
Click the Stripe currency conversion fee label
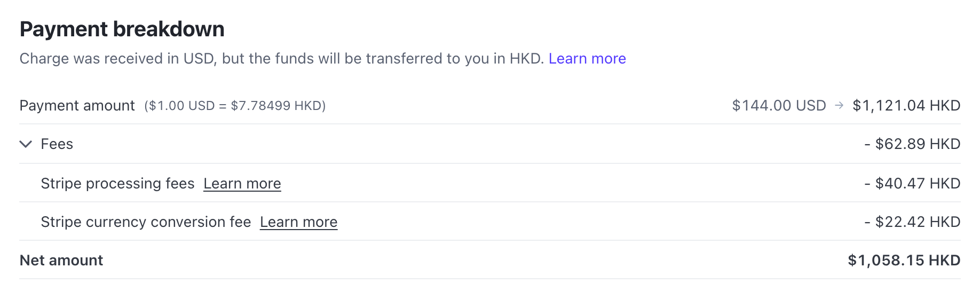coord(146,222)
